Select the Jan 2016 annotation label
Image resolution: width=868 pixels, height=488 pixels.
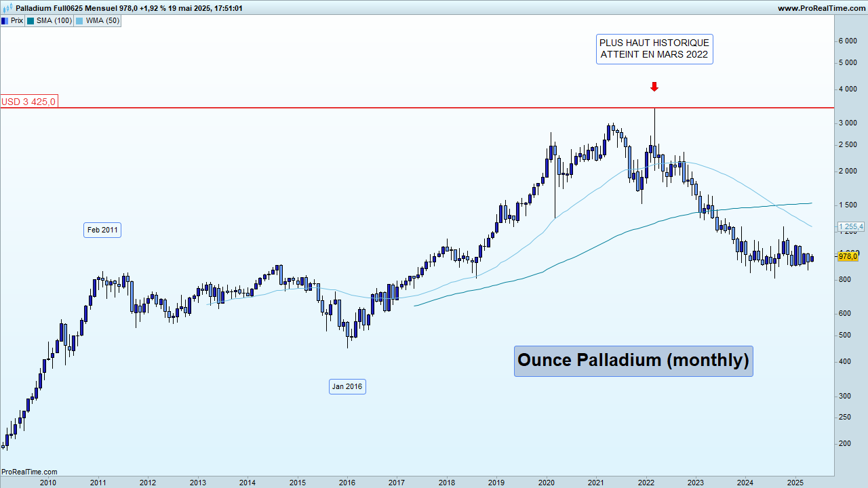(347, 387)
